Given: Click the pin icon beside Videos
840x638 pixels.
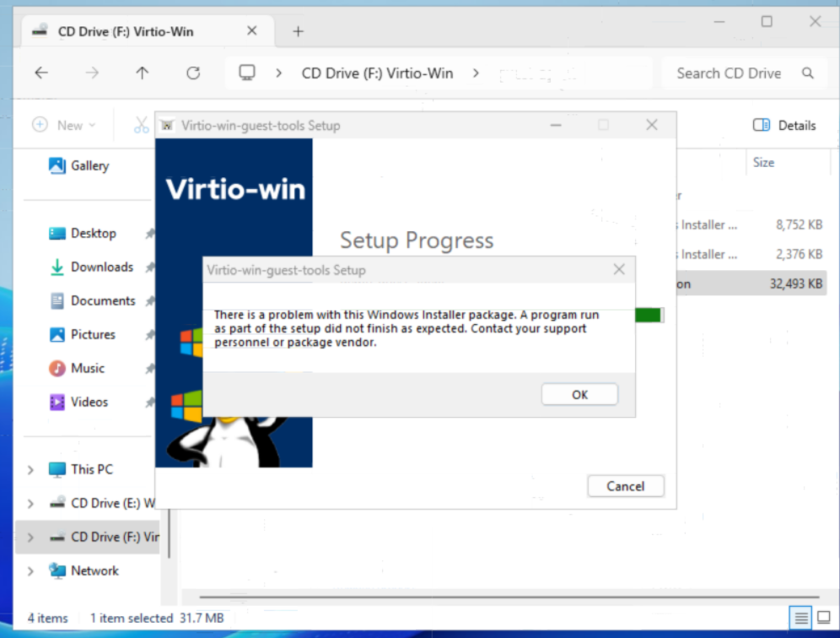Looking at the screenshot, I should pyautogui.click(x=150, y=402).
